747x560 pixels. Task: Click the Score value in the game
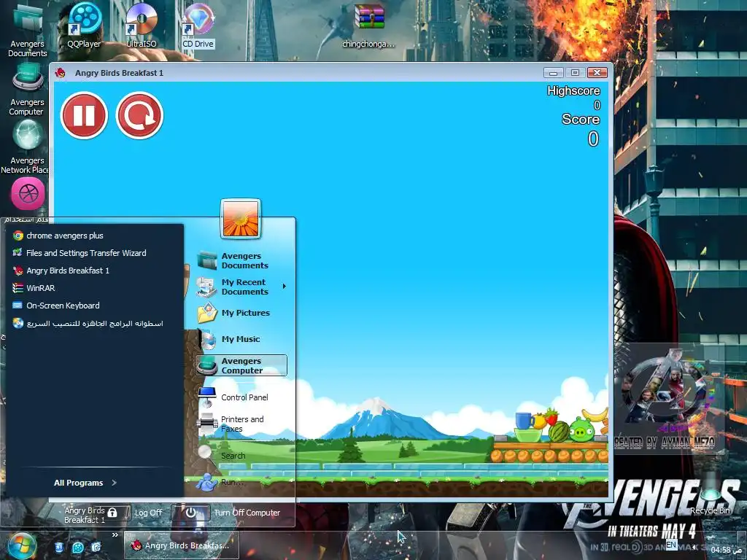[593, 139]
